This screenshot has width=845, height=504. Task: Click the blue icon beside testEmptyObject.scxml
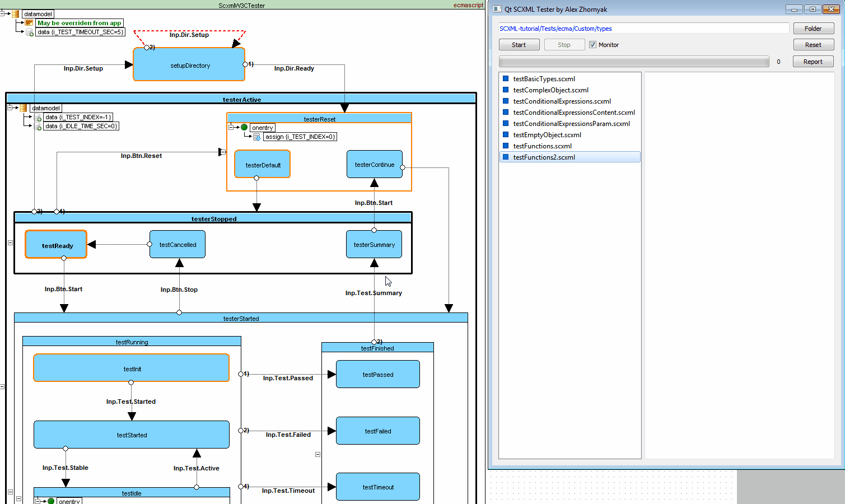coord(506,135)
